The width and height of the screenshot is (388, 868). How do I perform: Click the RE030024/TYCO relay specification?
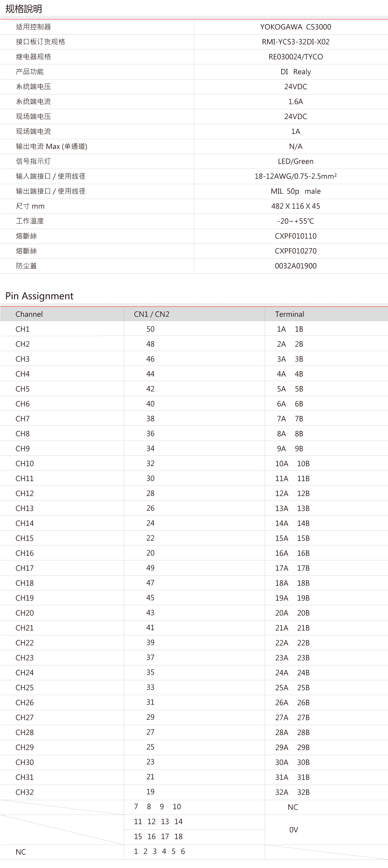(x=295, y=57)
